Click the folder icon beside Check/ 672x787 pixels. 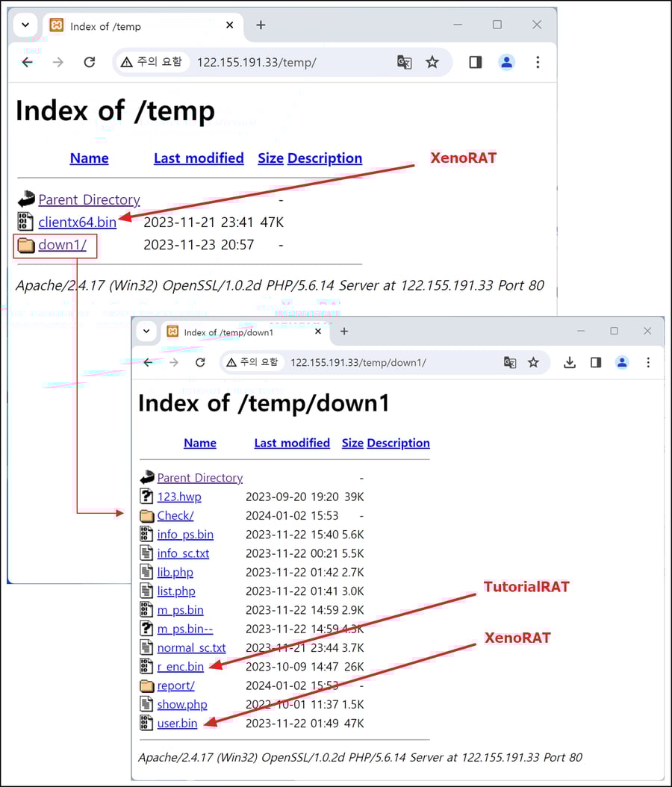click(x=146, y=516)
